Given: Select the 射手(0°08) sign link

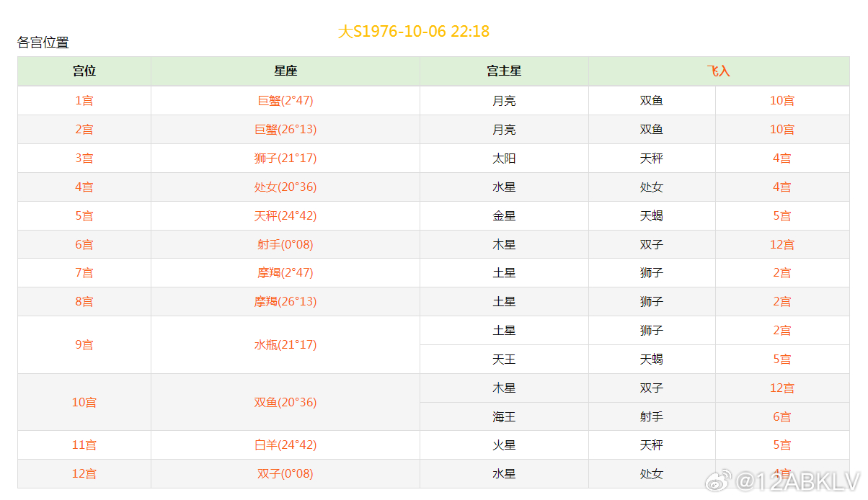Looking at the screenshot, I should tap(285, 245).
